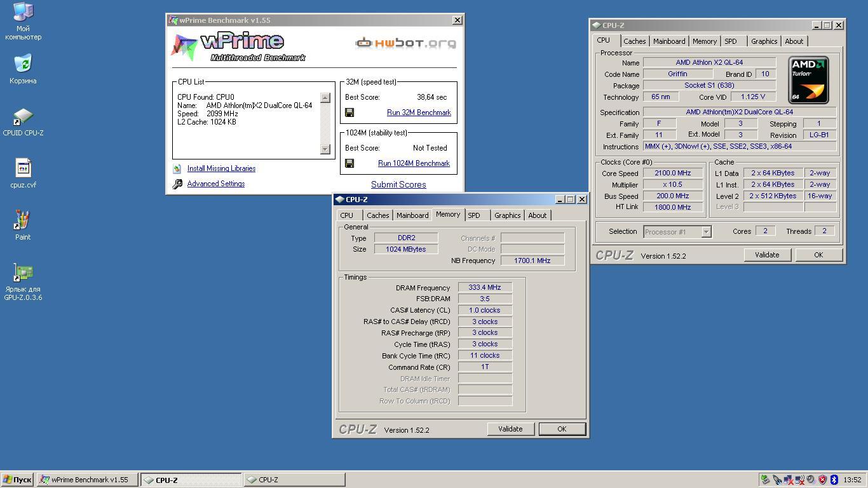Screen dimensions: 868x488
Task: Click the HT Link 1800.0 MHz field
Action: click(x=673, y=207)
